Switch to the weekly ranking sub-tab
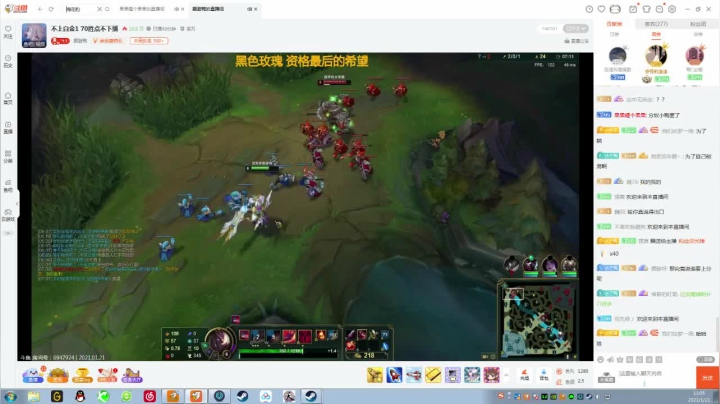The width and height of the screenshot is (720, 404). point(656,34)
